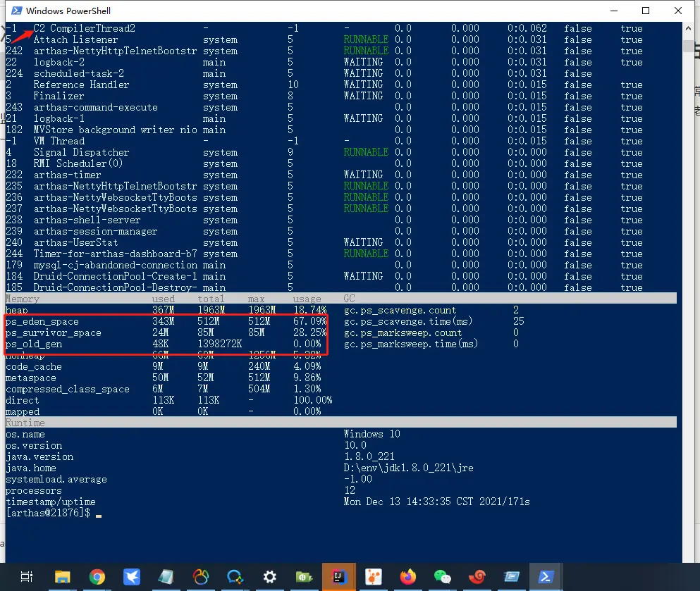Viewport: 700px width, 591px height.
Task: Click the arthas-command-execute thread name
Action: [x=96, y=108]
